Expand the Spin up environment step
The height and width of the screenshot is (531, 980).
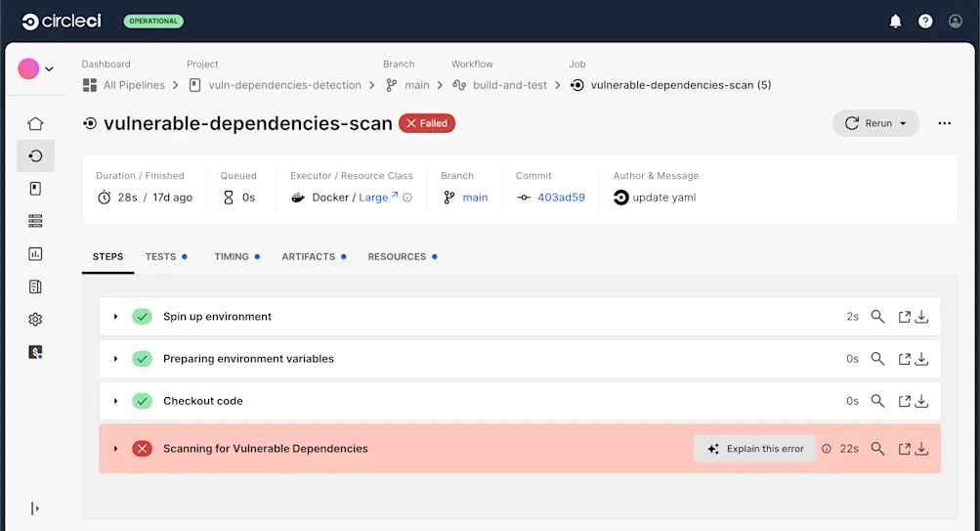(115, 317)
